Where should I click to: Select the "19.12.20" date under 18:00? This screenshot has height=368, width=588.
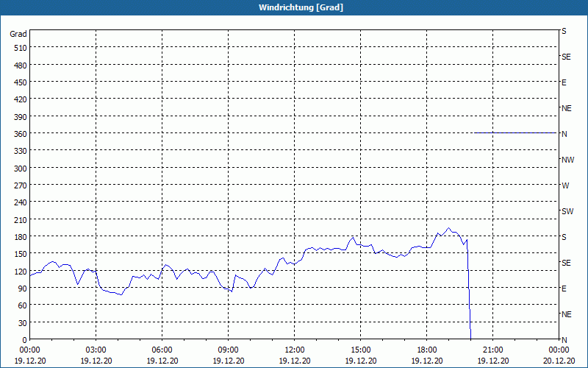tap(427, 361)
